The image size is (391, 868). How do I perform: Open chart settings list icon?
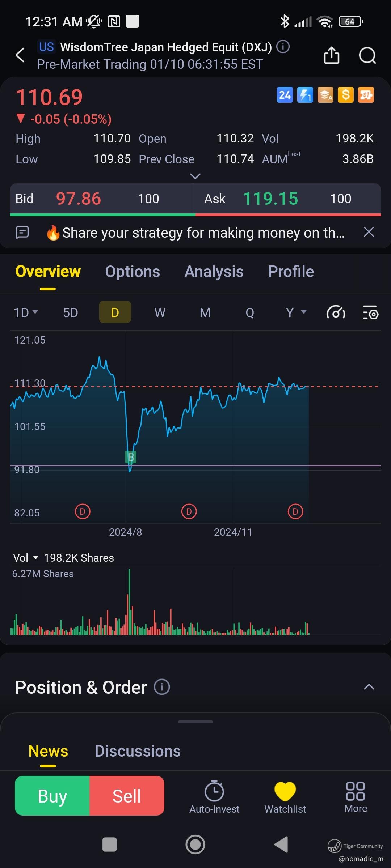click(x=370, y=312)
